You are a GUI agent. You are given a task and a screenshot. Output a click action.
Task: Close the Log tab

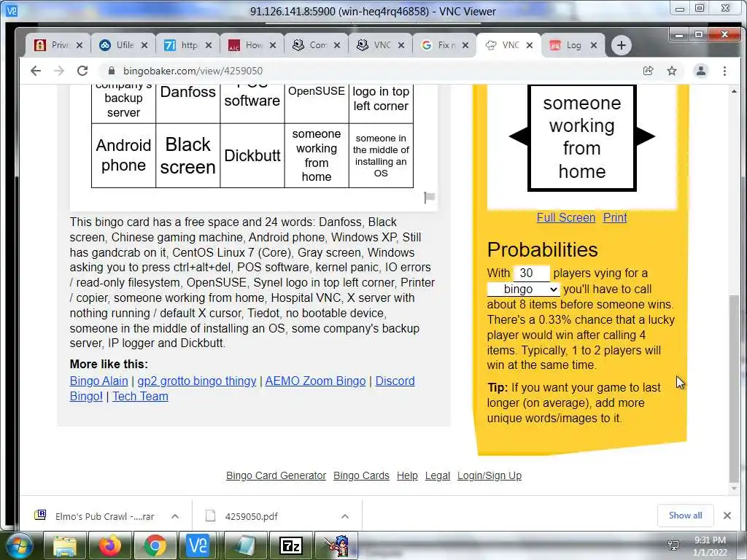click(594, 45)
